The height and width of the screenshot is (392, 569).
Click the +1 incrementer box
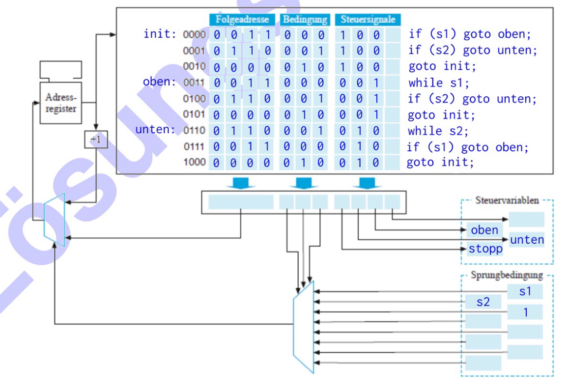point(95,140)
